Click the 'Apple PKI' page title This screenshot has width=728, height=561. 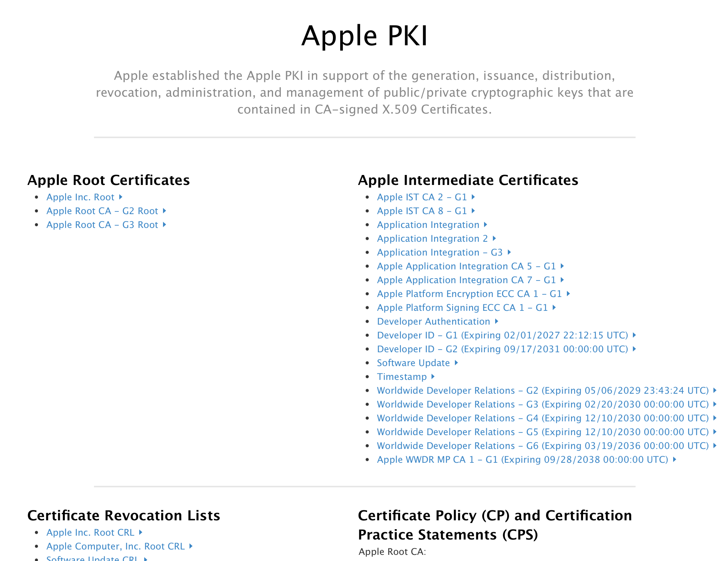point(364,36)
